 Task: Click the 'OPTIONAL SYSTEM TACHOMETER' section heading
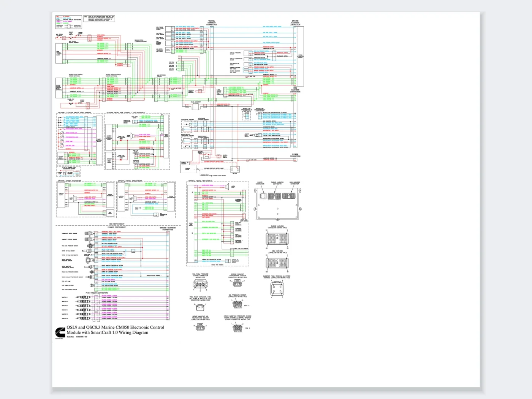pos(70,181)
